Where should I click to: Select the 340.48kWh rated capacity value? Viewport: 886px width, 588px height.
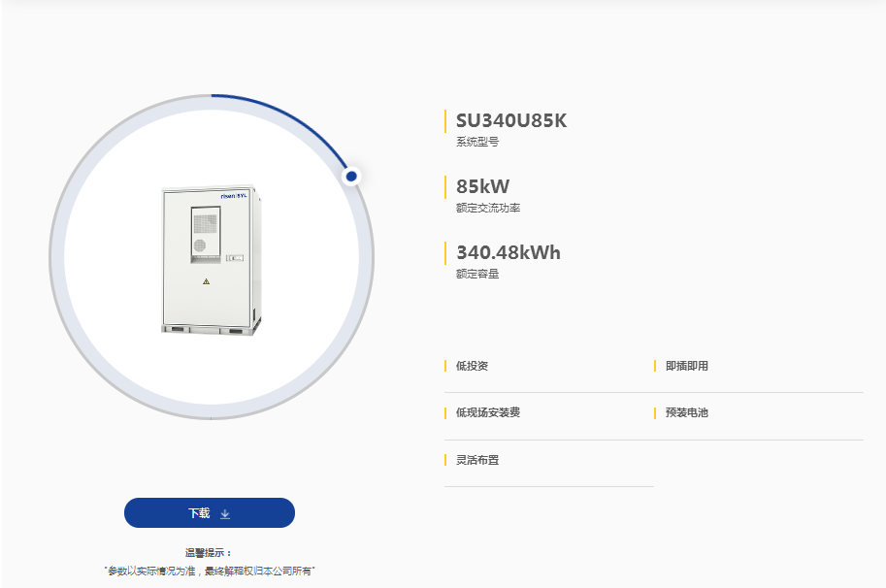coord(509,252)
